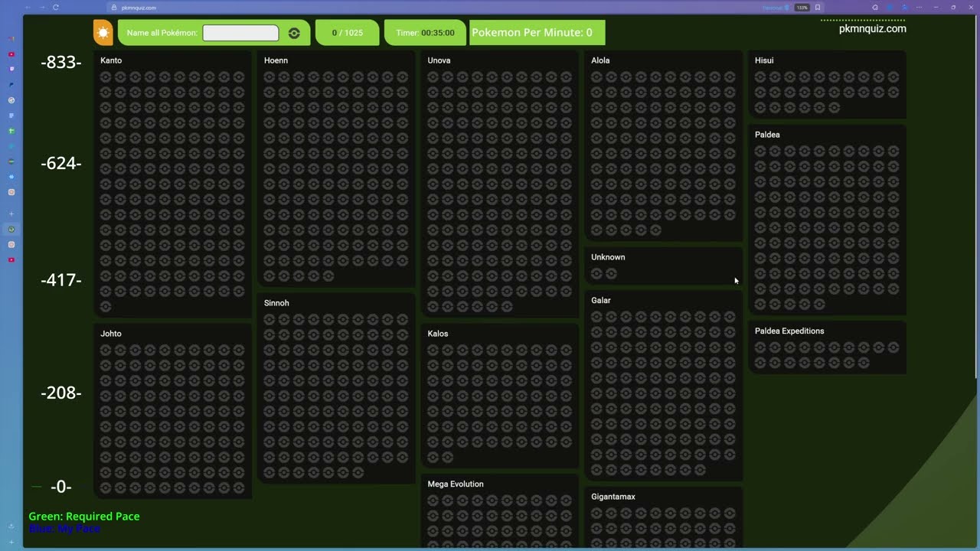Click the first Poké Ball slot in Hisui

click(x=760, y=77)
